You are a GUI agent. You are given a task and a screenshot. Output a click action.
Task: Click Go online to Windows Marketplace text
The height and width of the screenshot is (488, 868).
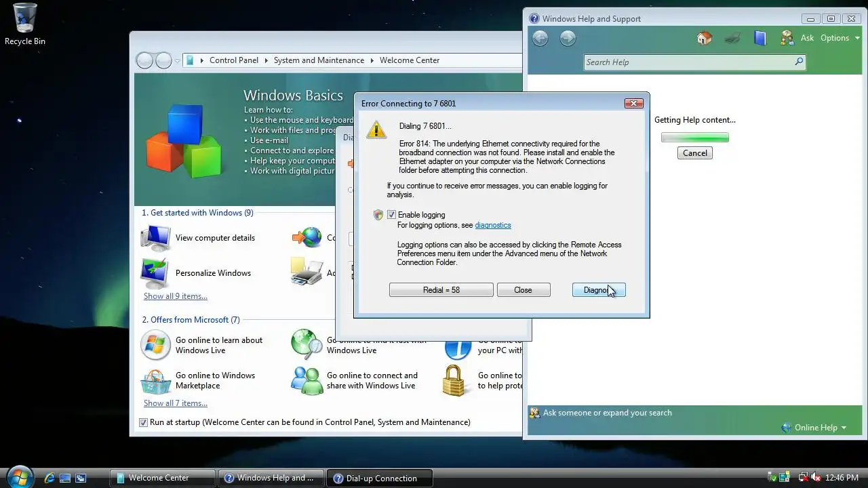pos(215,381)
